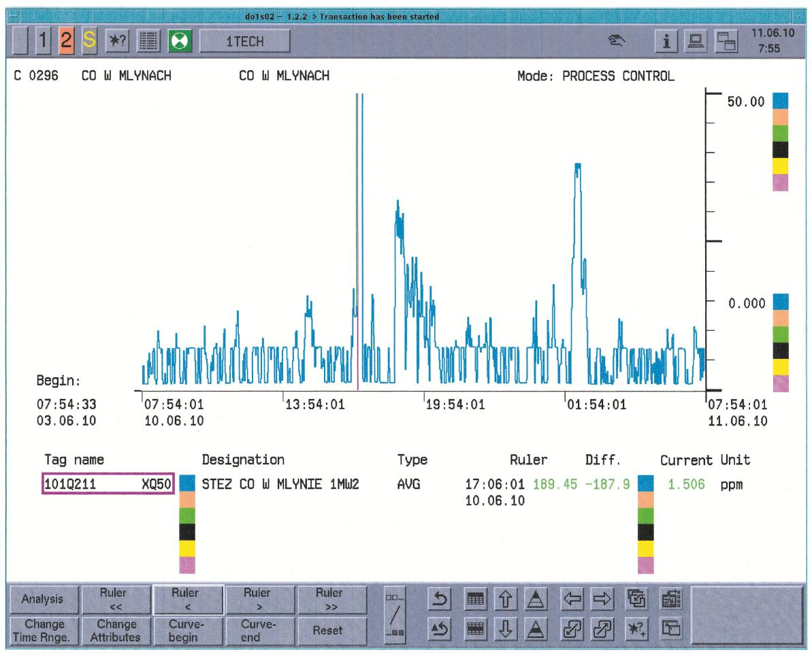Click the Curve-begin button

(x=187, y=631)
